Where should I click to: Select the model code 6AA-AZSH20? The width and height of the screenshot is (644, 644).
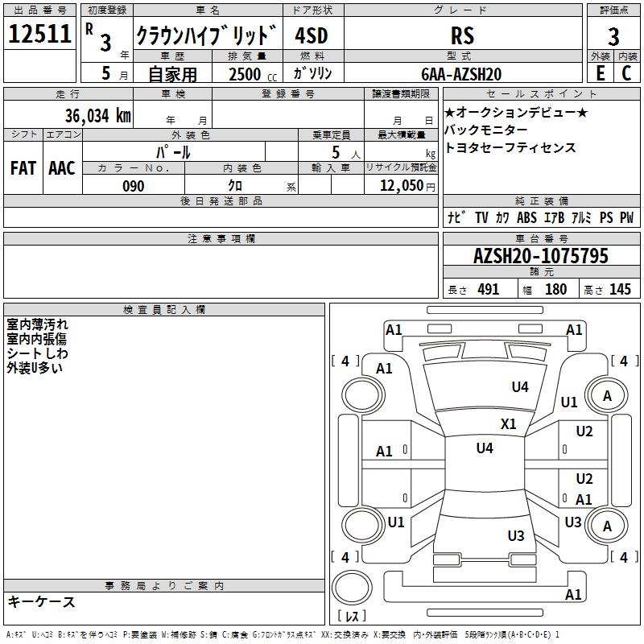tap(462, 73)
